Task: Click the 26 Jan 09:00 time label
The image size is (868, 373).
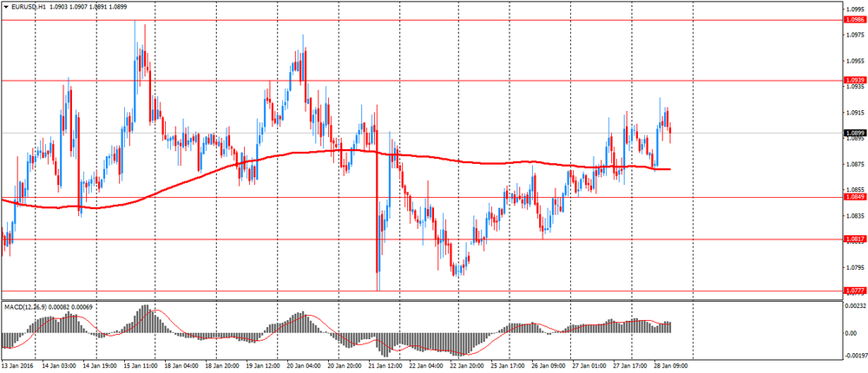Action: point(548,366)
